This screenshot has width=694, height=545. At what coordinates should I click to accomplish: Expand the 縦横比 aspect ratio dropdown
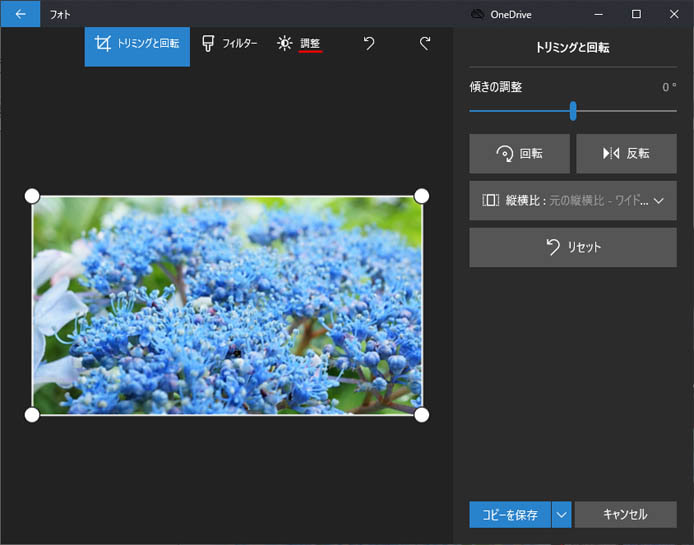coord(573,201)
